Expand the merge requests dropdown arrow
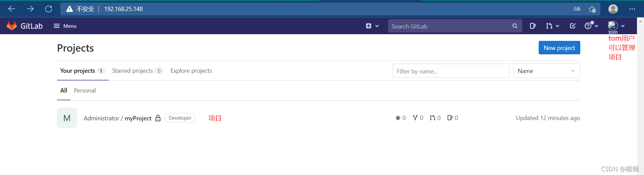Viewport: 644px width, 175px height. point(557,26)
